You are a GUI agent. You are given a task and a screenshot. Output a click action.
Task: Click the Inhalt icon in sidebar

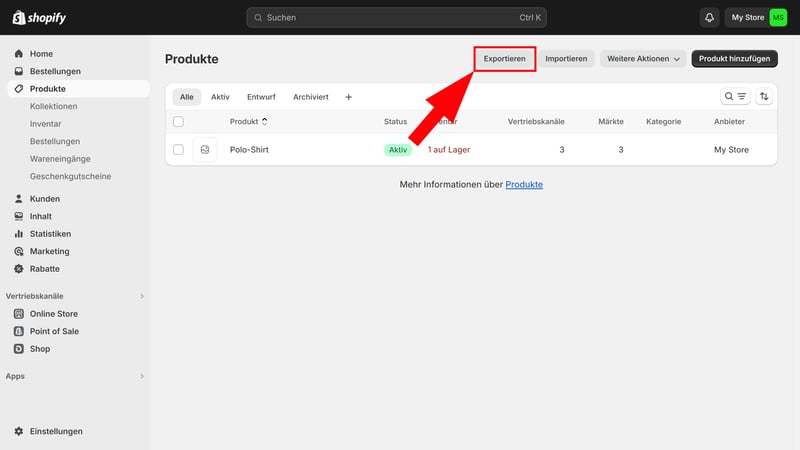click(x=19, y=216)
